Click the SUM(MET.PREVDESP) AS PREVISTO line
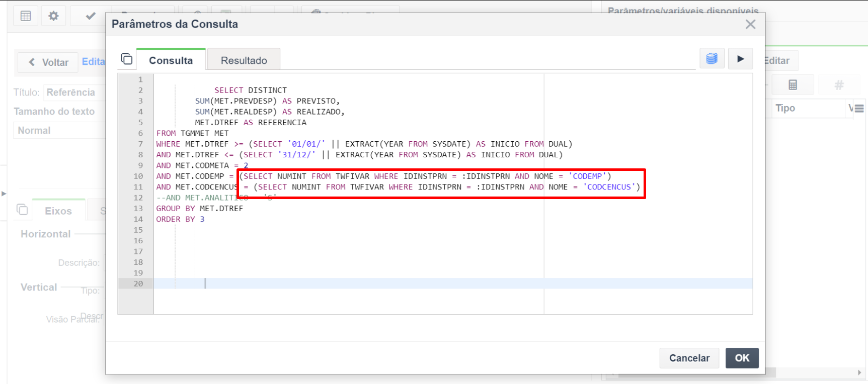 (x=268, y=101)
